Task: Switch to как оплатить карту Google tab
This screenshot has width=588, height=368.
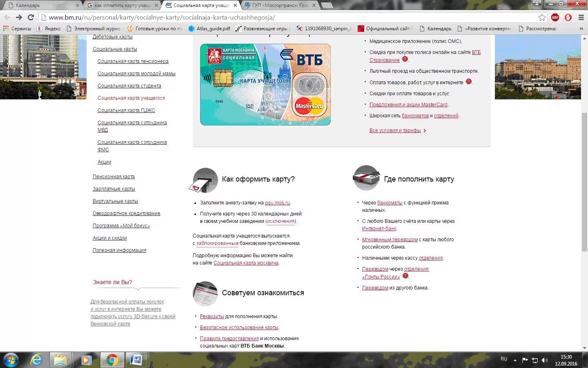Action: [122, 5]
